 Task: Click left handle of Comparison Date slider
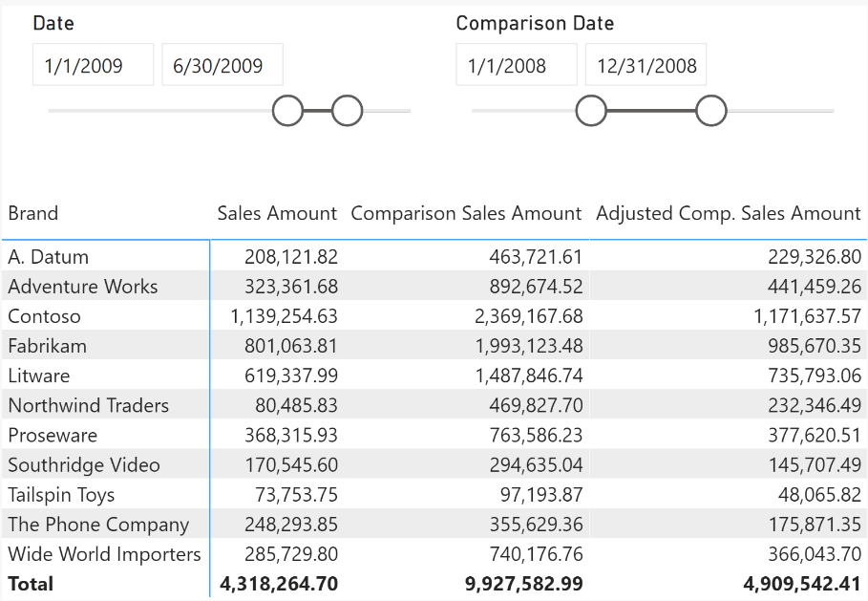click(x=591, y=111)
